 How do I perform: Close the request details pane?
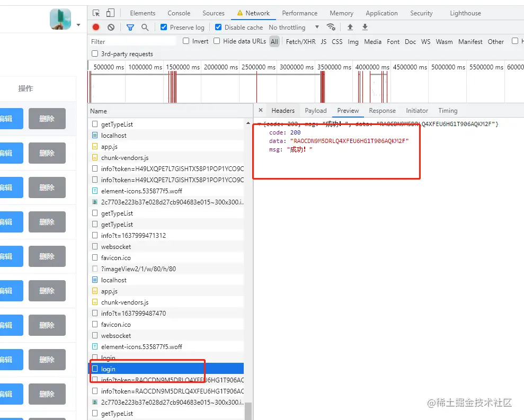(x=261, y=110)
